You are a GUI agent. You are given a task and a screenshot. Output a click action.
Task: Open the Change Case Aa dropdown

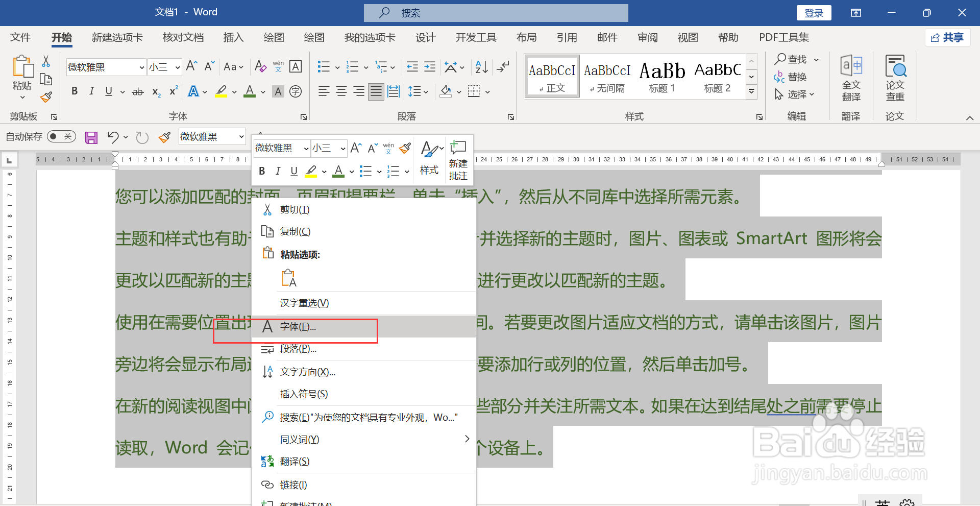(x=234, y=66)
